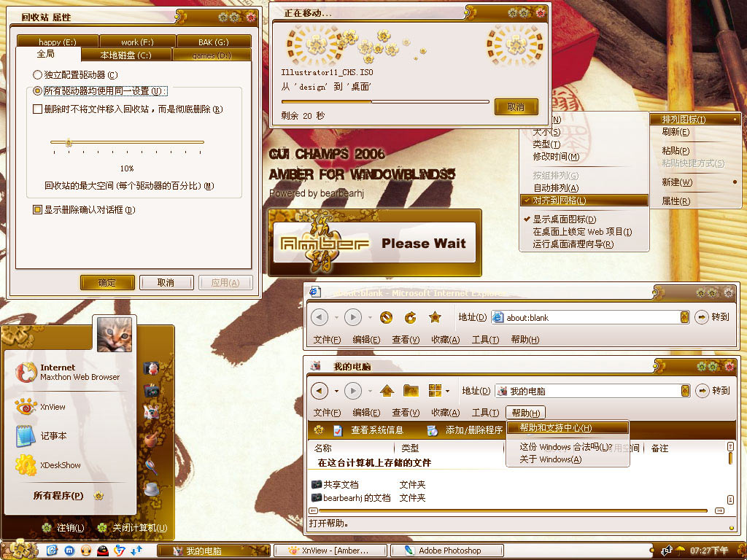Open the address dropdown in 我的电脑 window
747x560 pixels.
(x=685, y=391)
